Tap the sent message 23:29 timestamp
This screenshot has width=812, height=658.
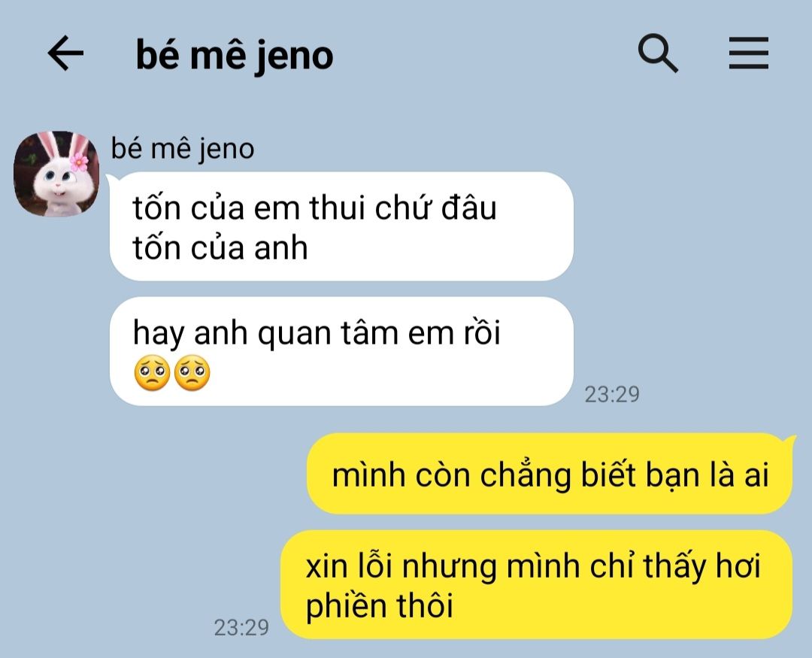click(241, 627)
